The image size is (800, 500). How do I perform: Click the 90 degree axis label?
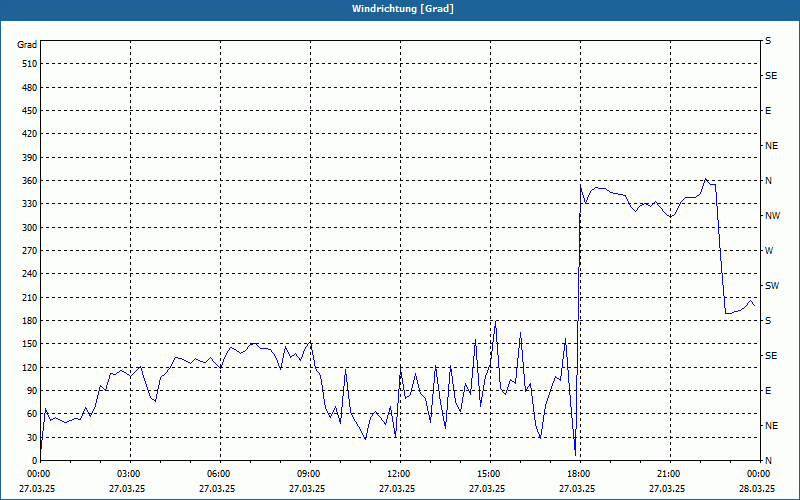(x=32, y=391)
